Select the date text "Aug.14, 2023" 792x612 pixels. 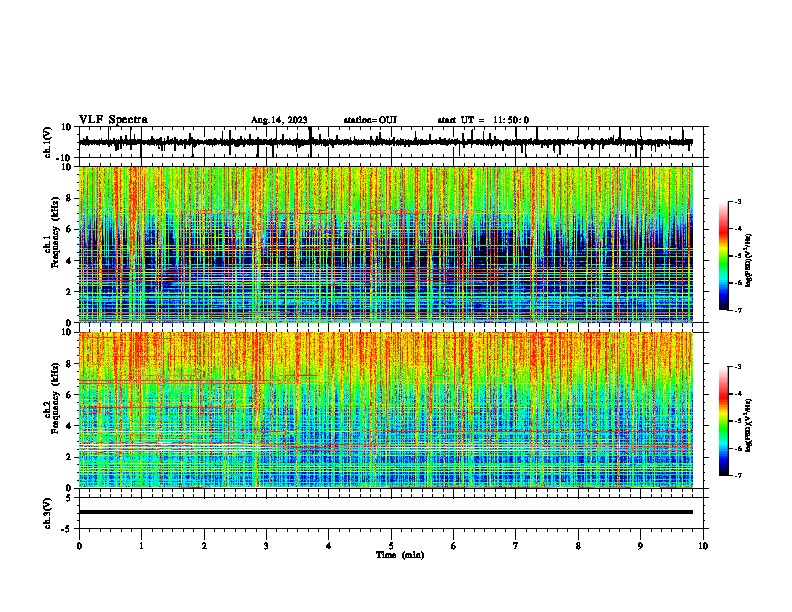coord(279,120)
